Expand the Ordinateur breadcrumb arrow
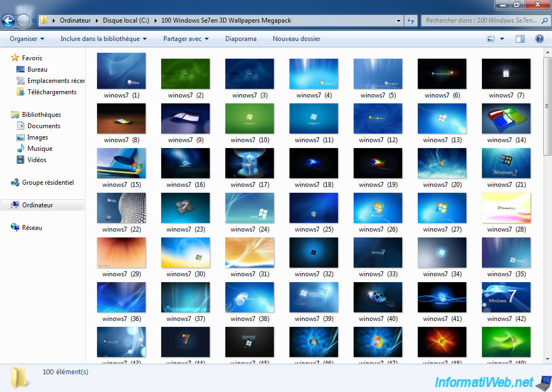552x392 pixels. (x=97, y=20)
